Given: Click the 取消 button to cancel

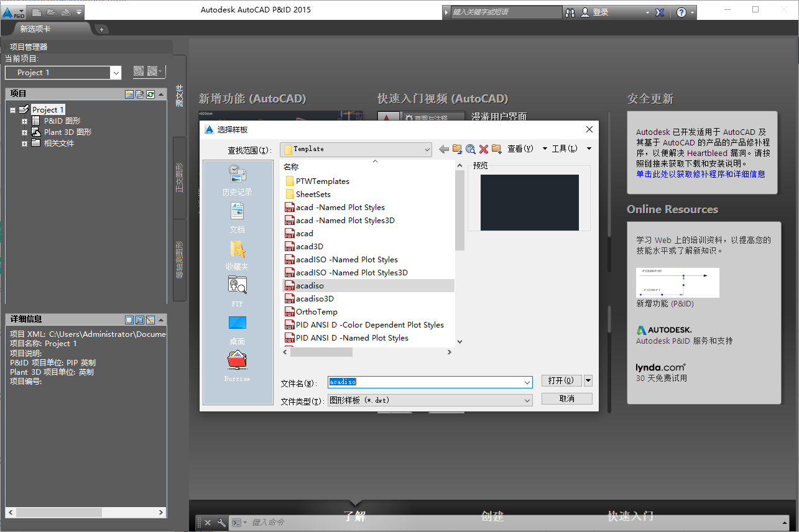Looking at the screenshot, I should tap(566, 398).
